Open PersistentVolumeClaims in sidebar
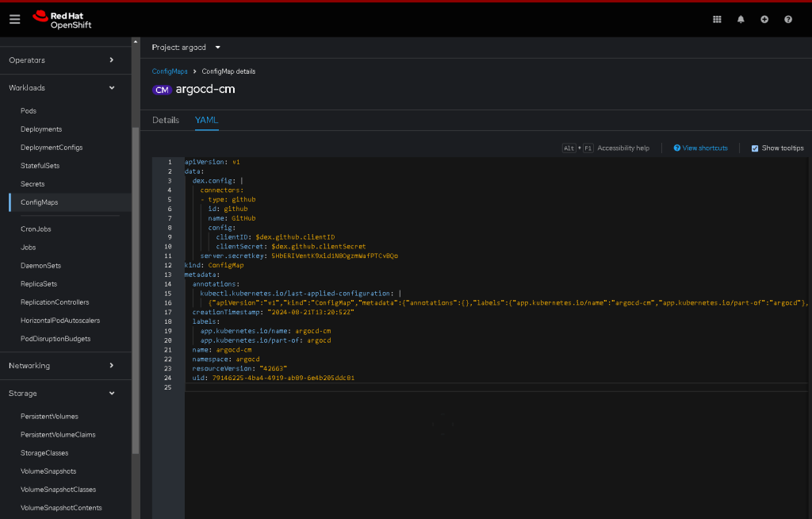 [x=58, y=435]
